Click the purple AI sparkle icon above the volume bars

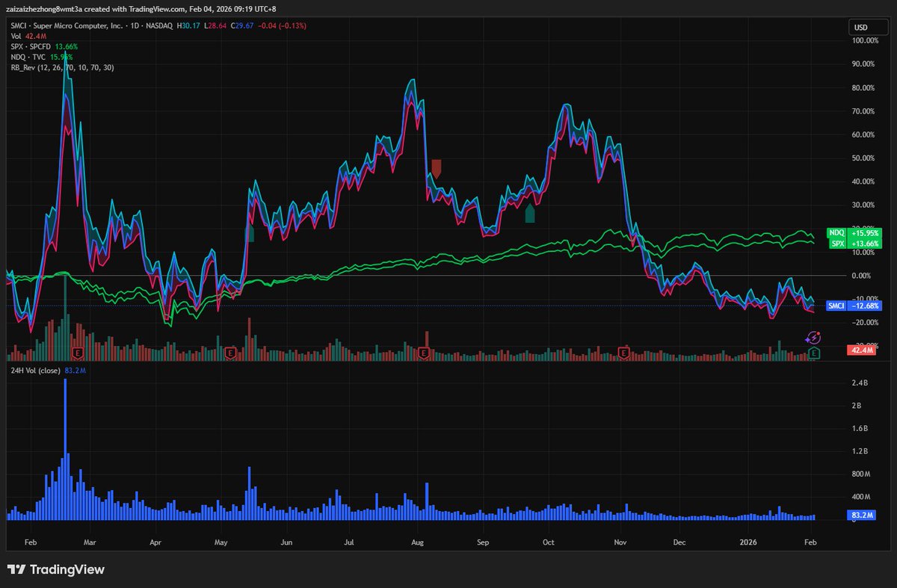point(813,338)
